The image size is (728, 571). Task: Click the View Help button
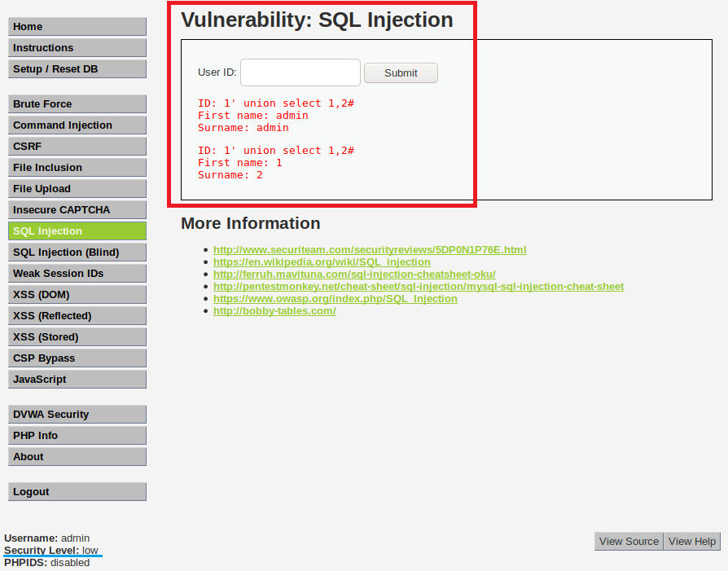[x=692, y=542]
